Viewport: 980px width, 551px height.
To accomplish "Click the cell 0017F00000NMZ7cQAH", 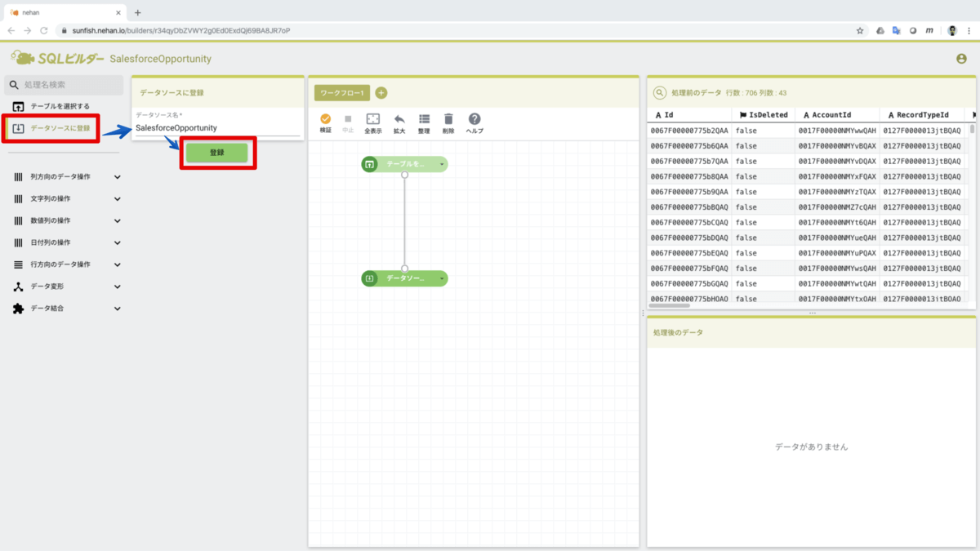I will pos(837,207).
